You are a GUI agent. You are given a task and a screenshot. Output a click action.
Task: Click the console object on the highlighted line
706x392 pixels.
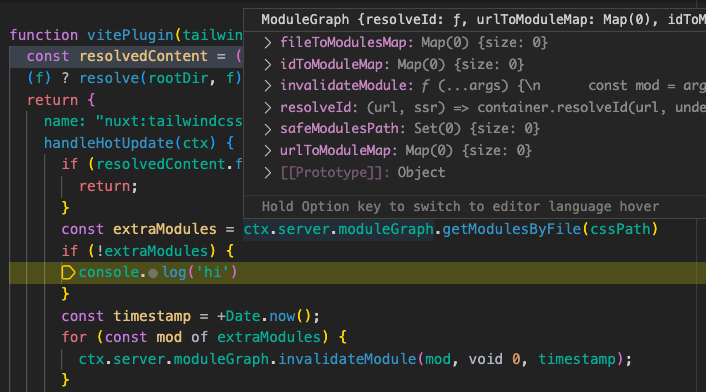109,272
